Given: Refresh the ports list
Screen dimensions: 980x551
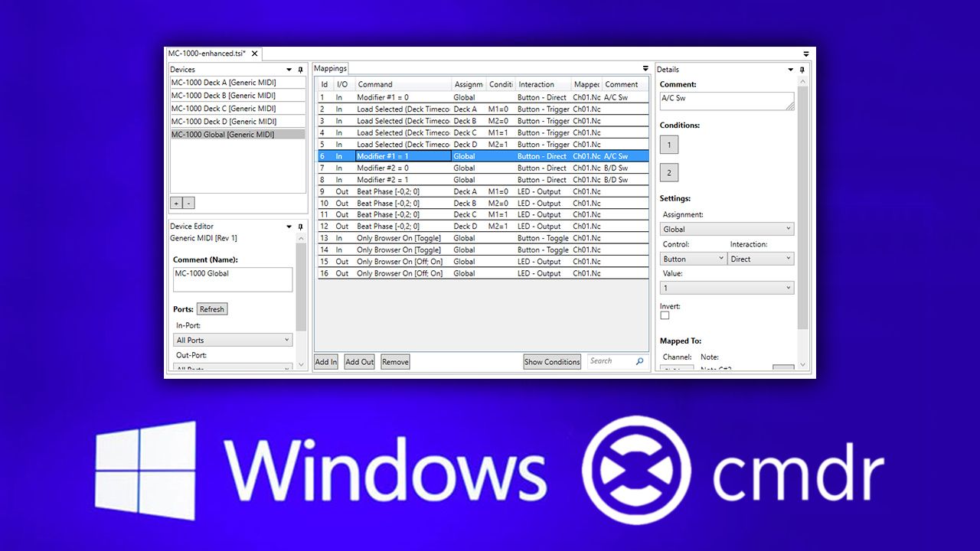Looking at the screenshot, I should coord(212,309).
